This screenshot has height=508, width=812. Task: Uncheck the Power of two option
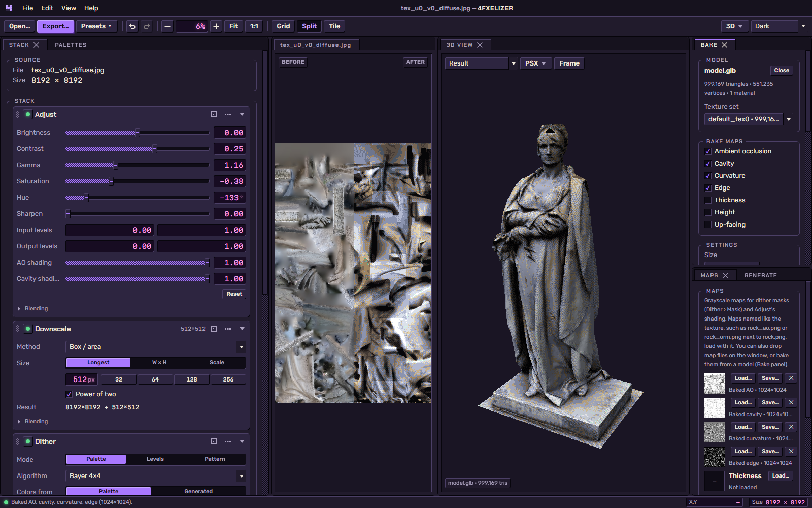69,394
